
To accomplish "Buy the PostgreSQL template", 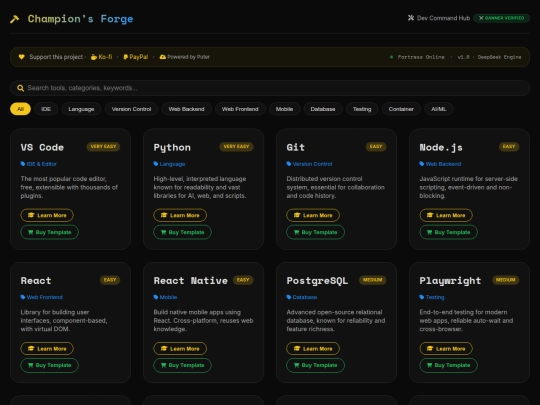I will click(315, 365).
